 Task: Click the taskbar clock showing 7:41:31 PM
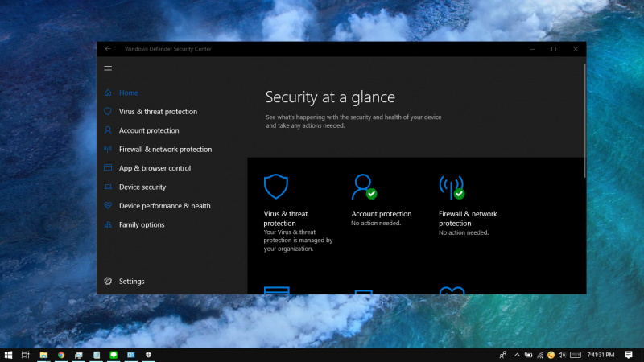[601, 355]
